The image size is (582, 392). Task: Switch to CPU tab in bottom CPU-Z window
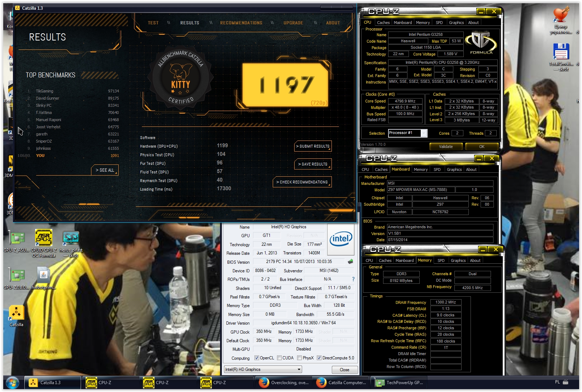click(x=369, y=260)
